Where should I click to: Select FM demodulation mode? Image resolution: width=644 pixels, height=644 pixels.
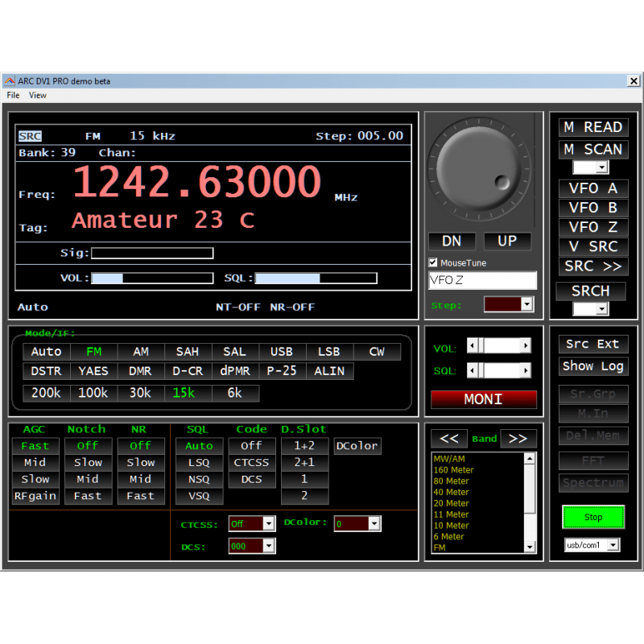[x=94, y=352]
